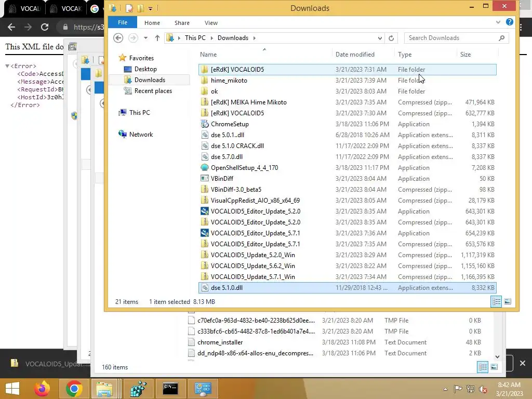This screenshot has width=532, height=399.
Task: Select chrome_installer in the back Explorer window
Action: point(220,342)
